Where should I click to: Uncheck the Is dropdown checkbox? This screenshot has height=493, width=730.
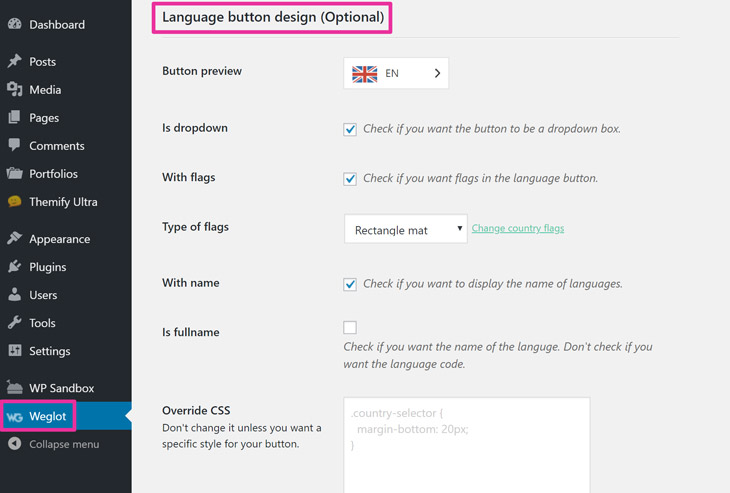tap(350, 129)
